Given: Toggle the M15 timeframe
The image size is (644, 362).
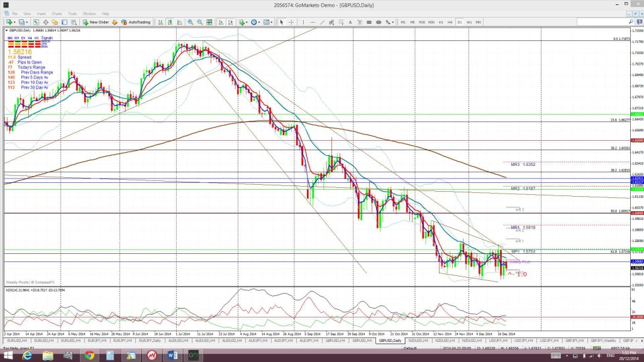Looking at the screenshot, I should [x=422, y=22].
